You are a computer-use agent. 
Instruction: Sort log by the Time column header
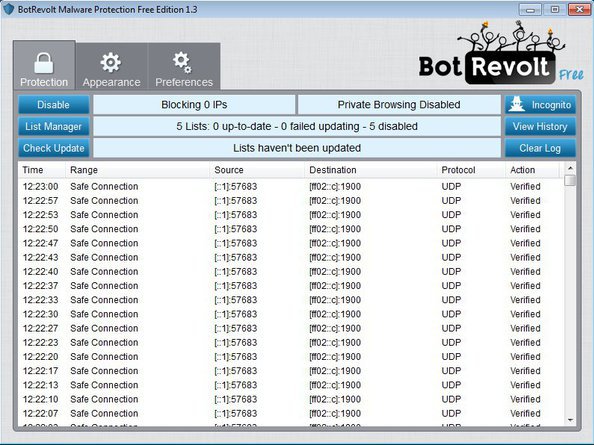pos(42,170)
